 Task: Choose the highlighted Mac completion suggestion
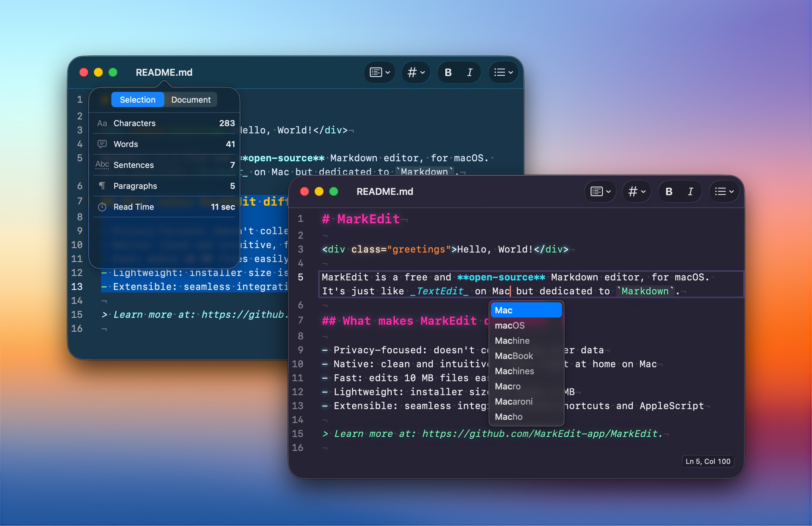pyautogui.click(x=527, y=310)
